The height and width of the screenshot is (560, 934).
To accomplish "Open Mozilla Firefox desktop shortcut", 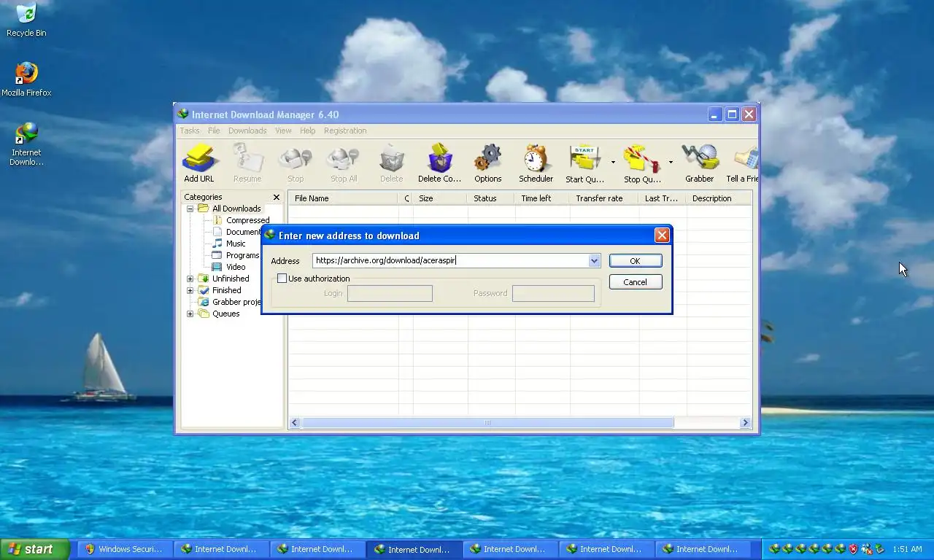I will click(26, 74).
